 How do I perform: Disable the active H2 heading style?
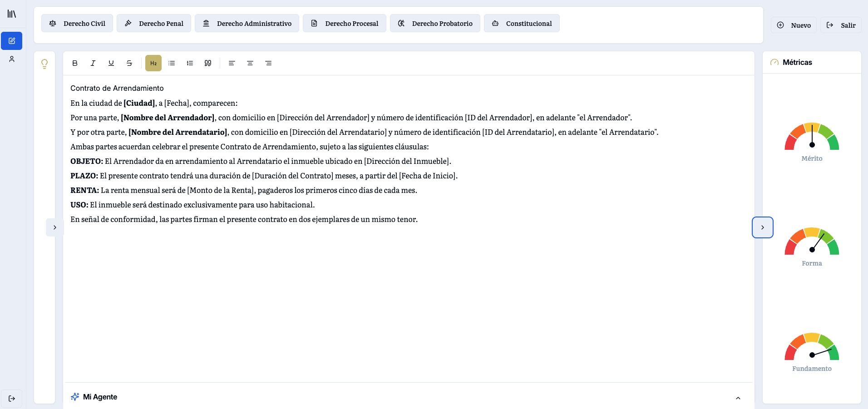(153, 63)
